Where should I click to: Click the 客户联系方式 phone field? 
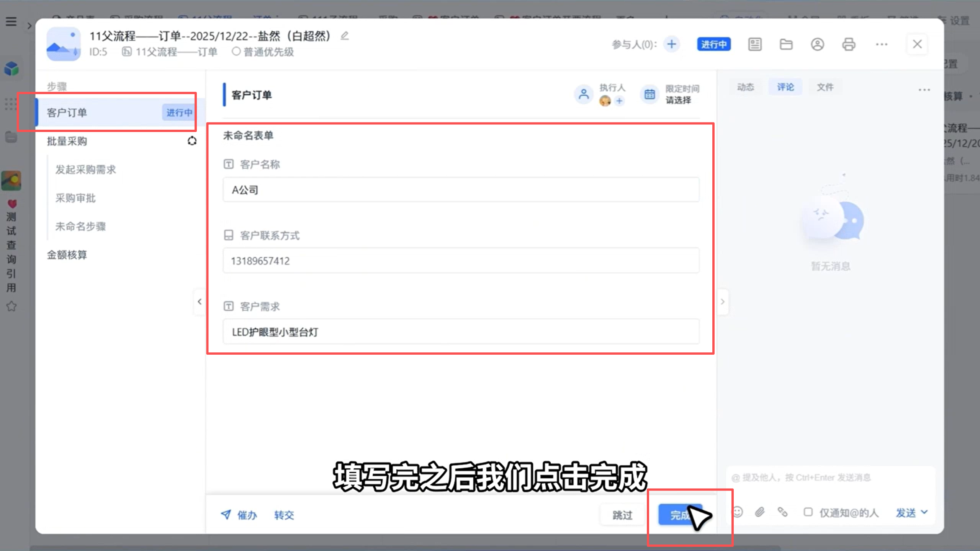click(x=461, y=261)
